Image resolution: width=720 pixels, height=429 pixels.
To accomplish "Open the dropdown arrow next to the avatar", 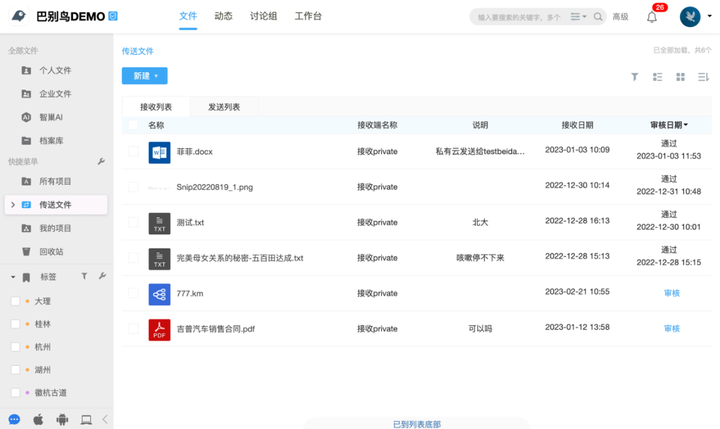I will tap(709, 16).
